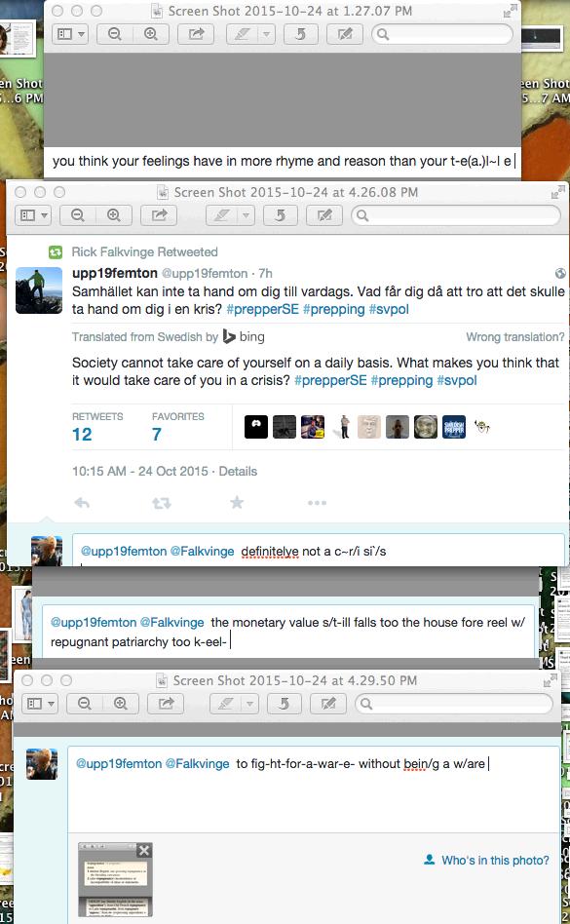Zoom in within the 1.27.07 PM Preview window
Screen dimensions: 570x924
(151, 34)
